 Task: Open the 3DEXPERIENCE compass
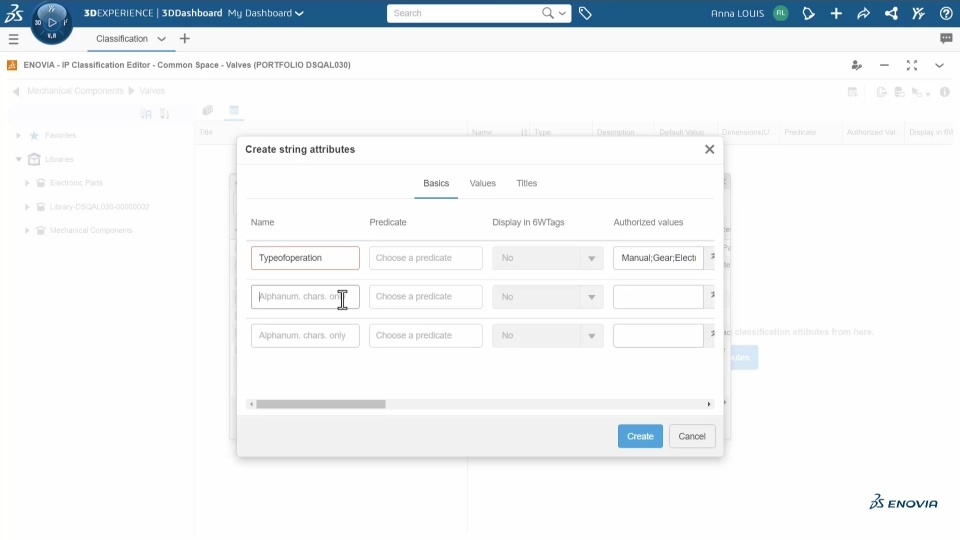click(52, 23)
